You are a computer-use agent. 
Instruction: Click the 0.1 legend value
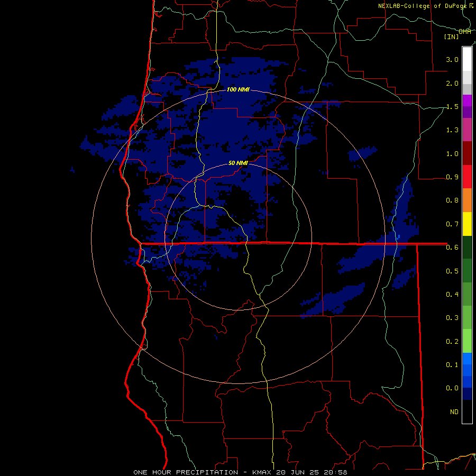[x=452, y=364]
